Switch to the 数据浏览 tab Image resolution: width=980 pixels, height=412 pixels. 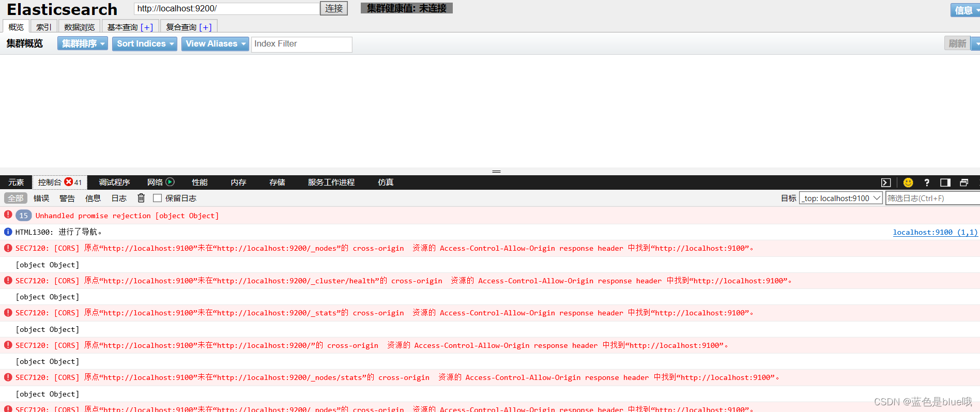80,27
